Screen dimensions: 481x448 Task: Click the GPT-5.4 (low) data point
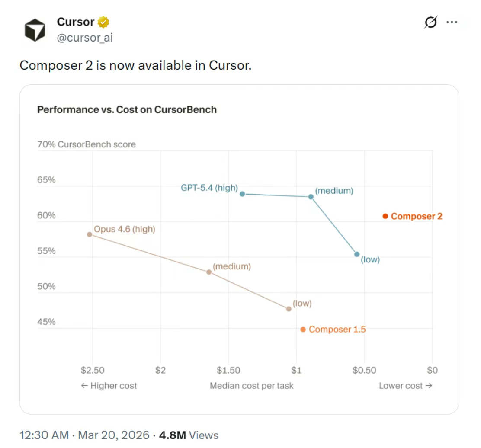click(357, 254)
